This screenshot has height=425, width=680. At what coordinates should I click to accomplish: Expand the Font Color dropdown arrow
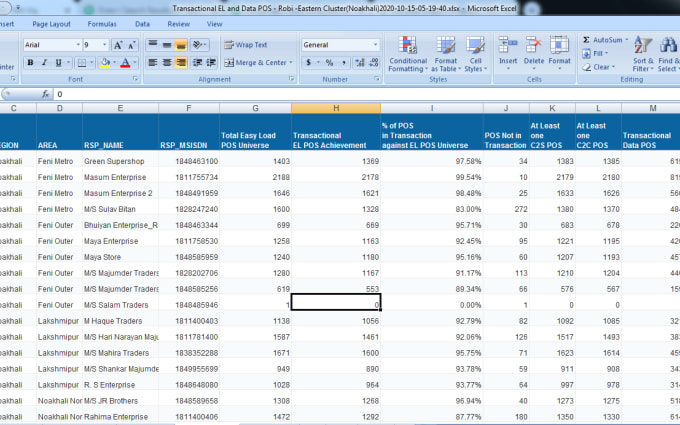pyautogui.click(x=135, y=63)
